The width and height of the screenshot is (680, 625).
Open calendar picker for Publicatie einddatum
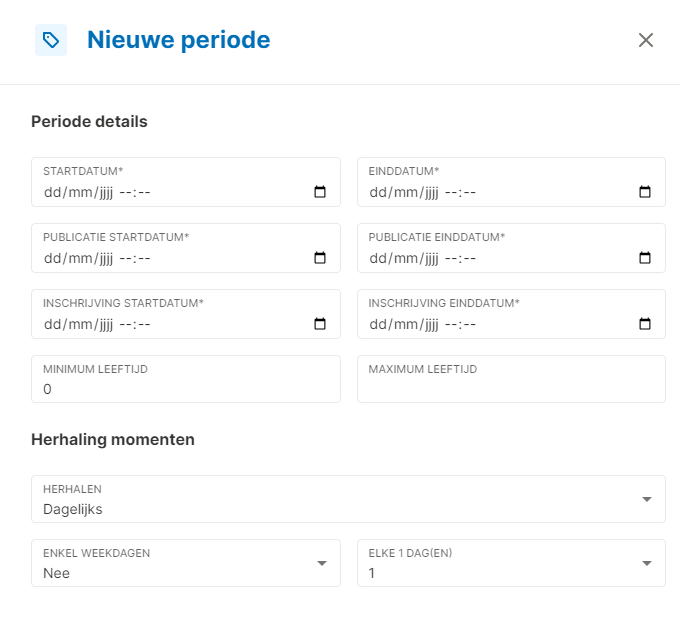pos(645,258)
